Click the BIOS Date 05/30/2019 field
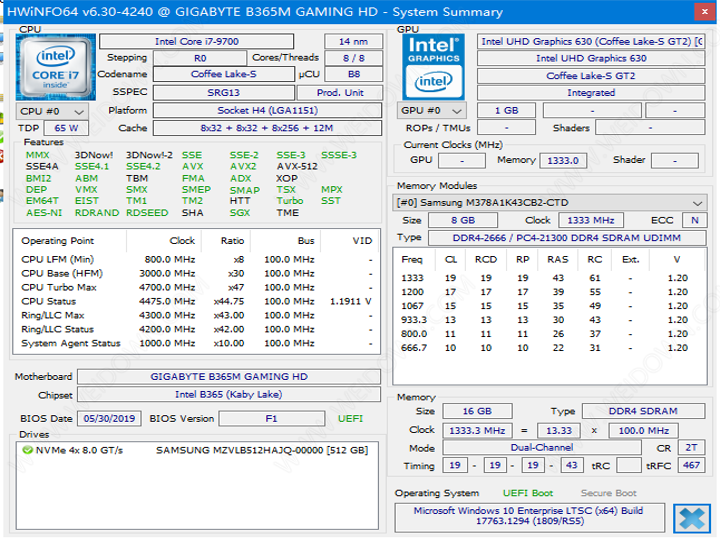This screenshot has height=540, width=720. (x=109, y=419)
